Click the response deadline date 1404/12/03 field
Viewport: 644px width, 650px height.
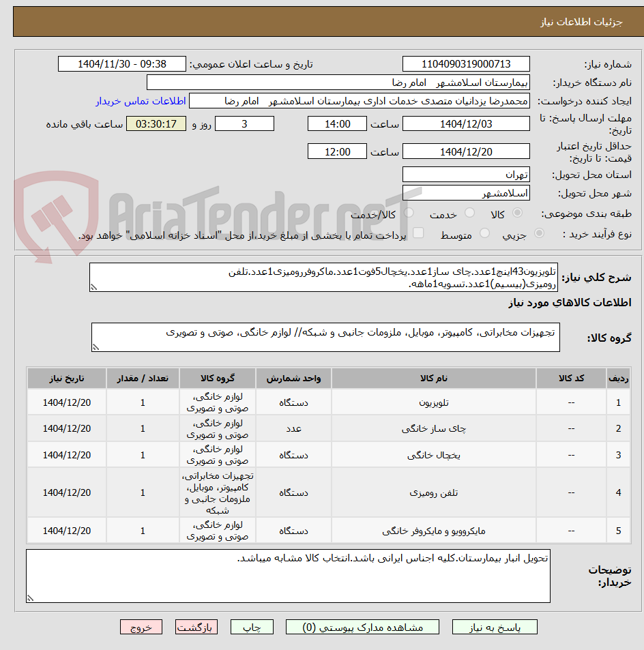pos(466,124)
